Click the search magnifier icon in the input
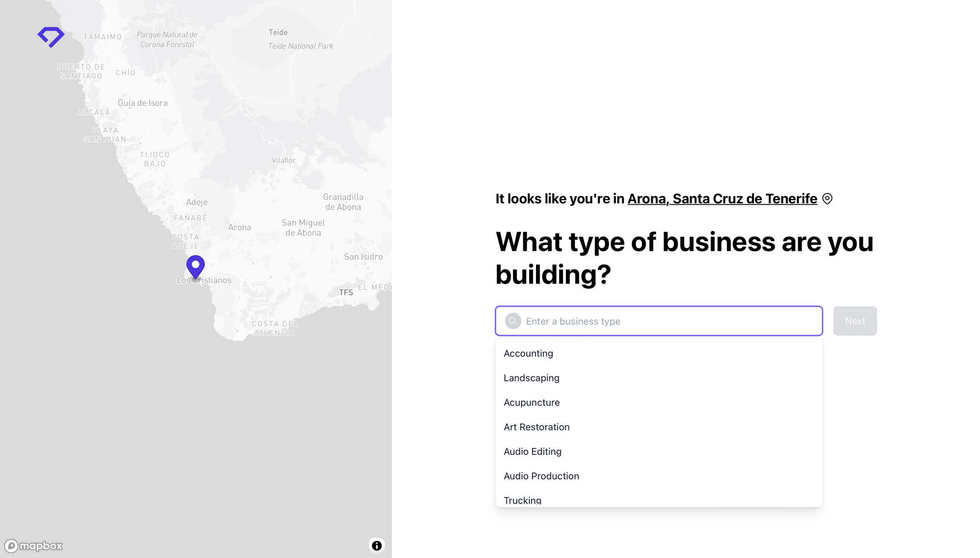 coord(513,321)
